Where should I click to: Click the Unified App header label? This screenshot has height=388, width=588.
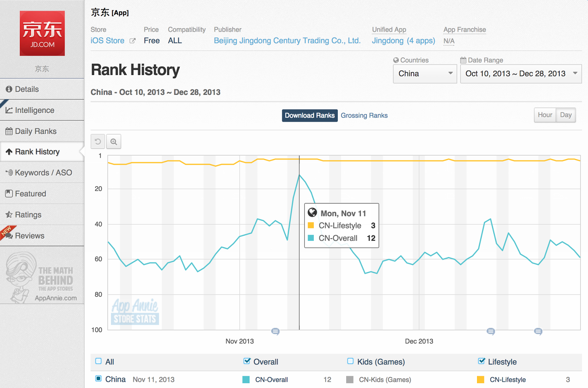pos(389,29)
